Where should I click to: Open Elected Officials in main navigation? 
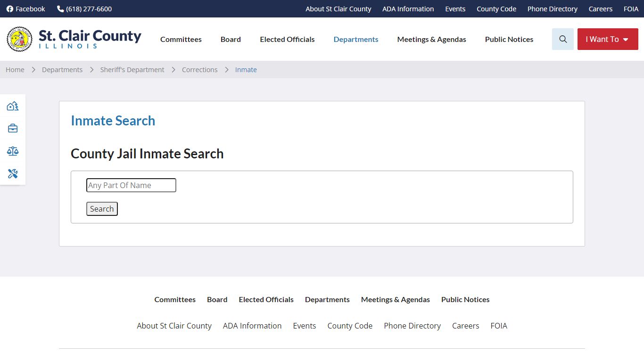pos(287,39)
